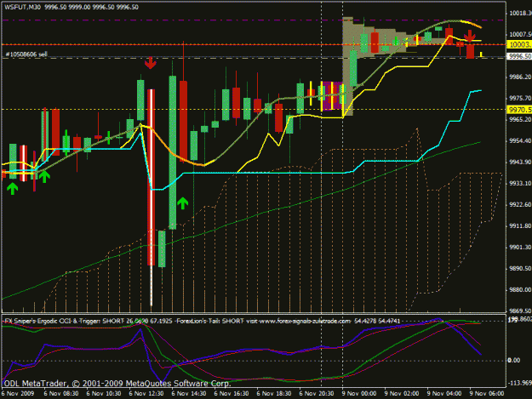Click the green up arrow just before 6 Nov 08:30
Screen dimensions: 532x399
44,177
